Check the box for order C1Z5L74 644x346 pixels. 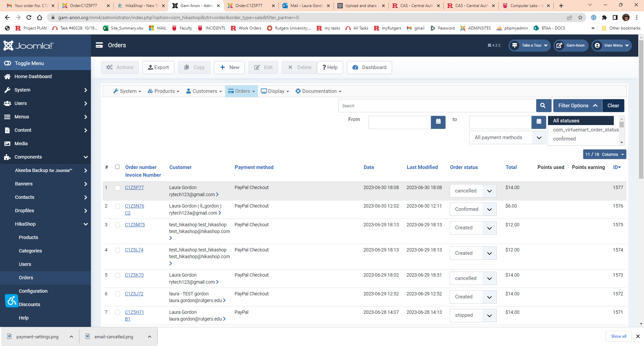tap(117, 250)
